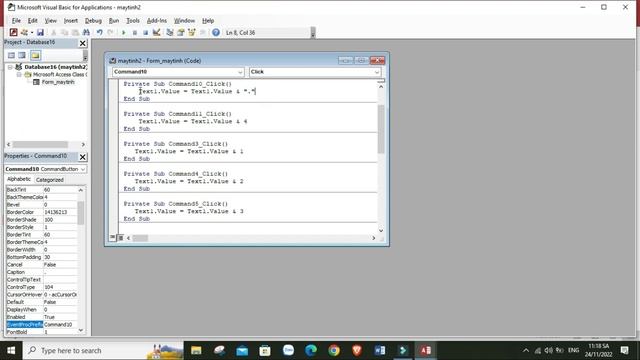This screenshot has height=360, width=640.
Task: Click code window vertical scrollbar down arrow
Action: pos(381,231)
